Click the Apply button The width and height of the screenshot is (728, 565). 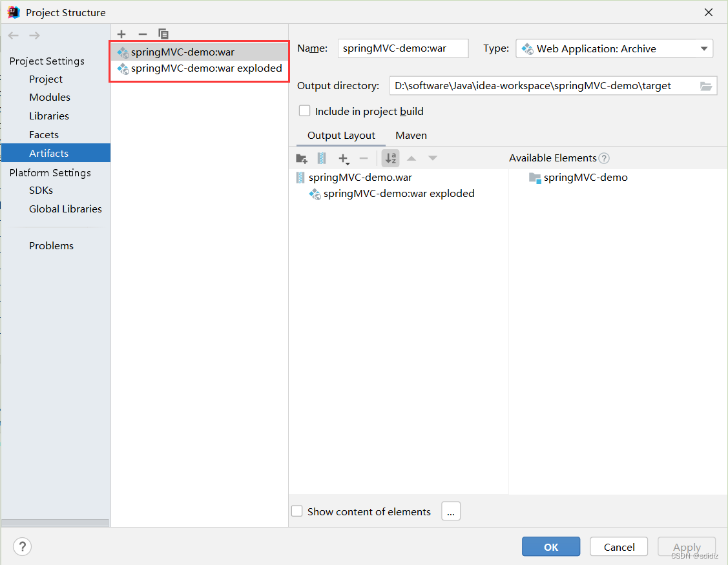[687, 547]
